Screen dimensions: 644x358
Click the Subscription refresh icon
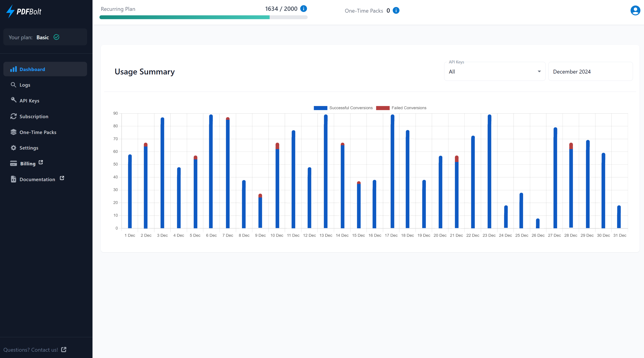[x=14, y=116]
